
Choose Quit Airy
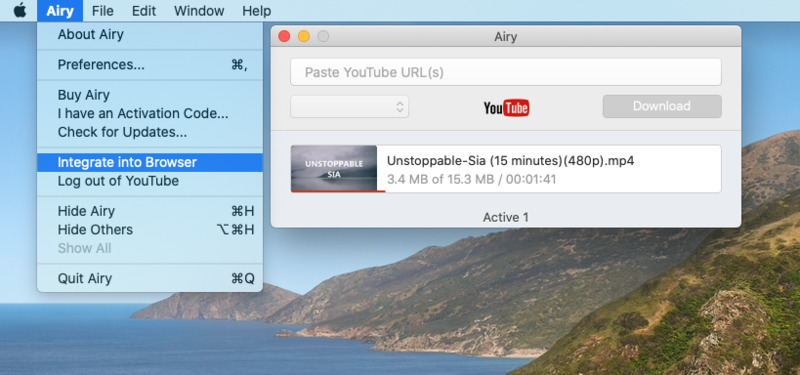pos(150,279)
